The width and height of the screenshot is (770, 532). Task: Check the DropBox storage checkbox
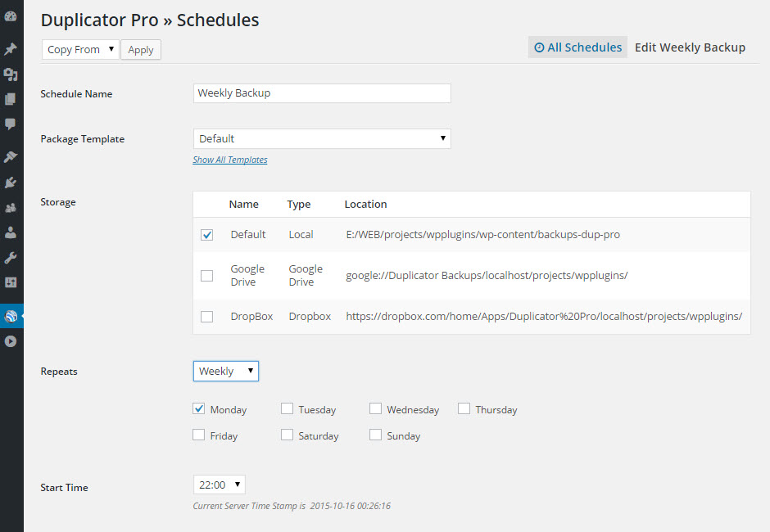(206, 317)
